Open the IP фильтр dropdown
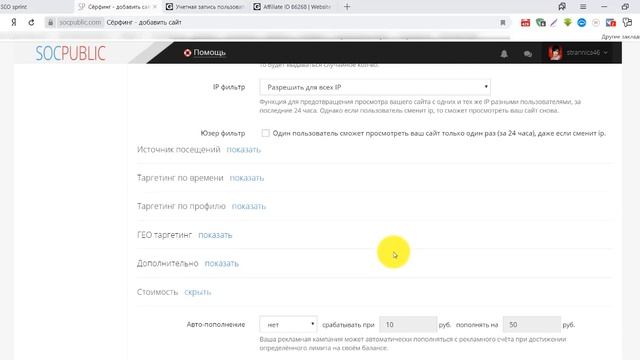The height and width of the screenshot is (360, 640). (x=375, y=87)
